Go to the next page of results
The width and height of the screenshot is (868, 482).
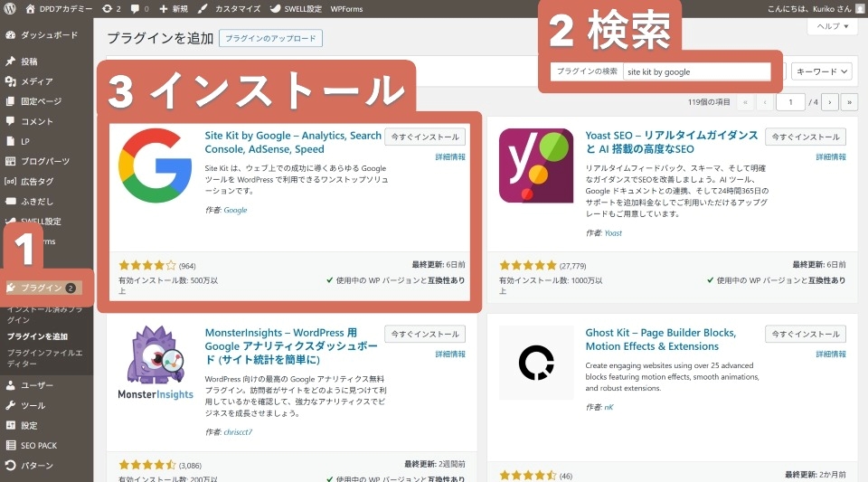coord(830,102)
